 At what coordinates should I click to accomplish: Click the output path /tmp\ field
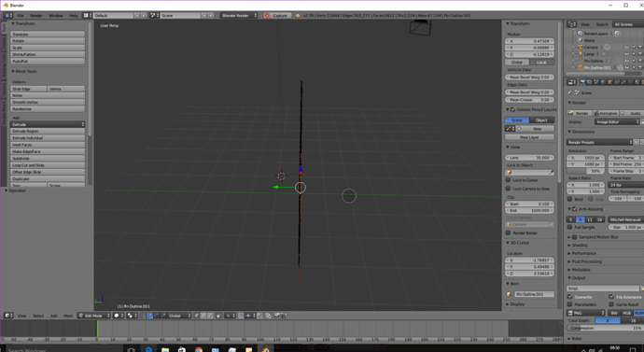pyautogui.click(x=603, y=289)
